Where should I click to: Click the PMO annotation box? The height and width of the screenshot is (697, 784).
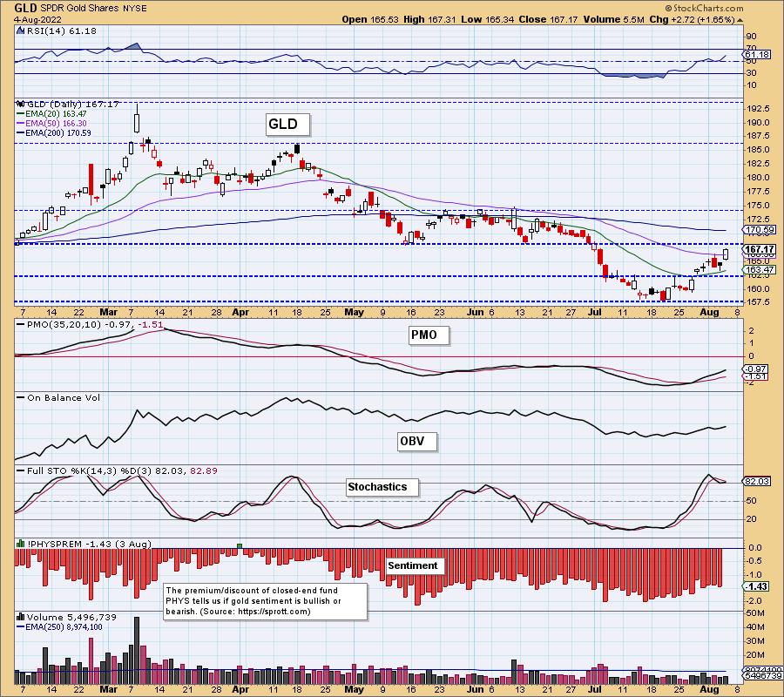(429, 335)
